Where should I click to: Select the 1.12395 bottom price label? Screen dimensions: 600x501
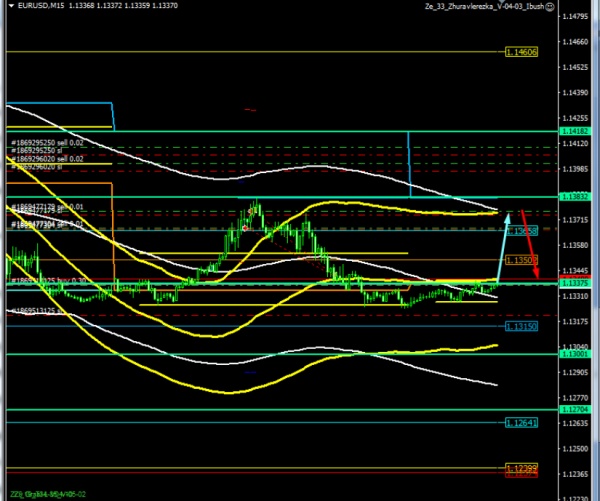(x=522, y=468)
